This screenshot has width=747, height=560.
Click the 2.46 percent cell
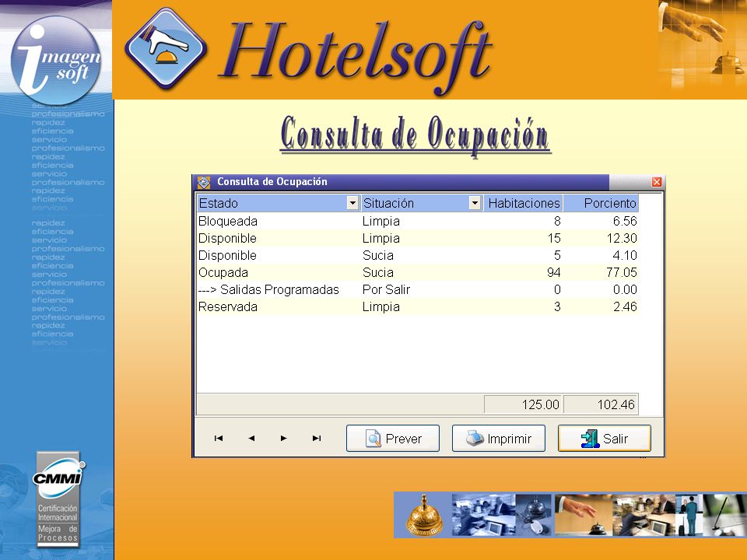pos(601,306)
